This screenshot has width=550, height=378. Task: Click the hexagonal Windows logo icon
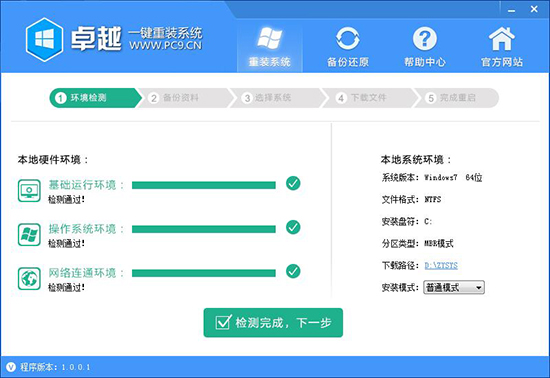tap(45, 40)
